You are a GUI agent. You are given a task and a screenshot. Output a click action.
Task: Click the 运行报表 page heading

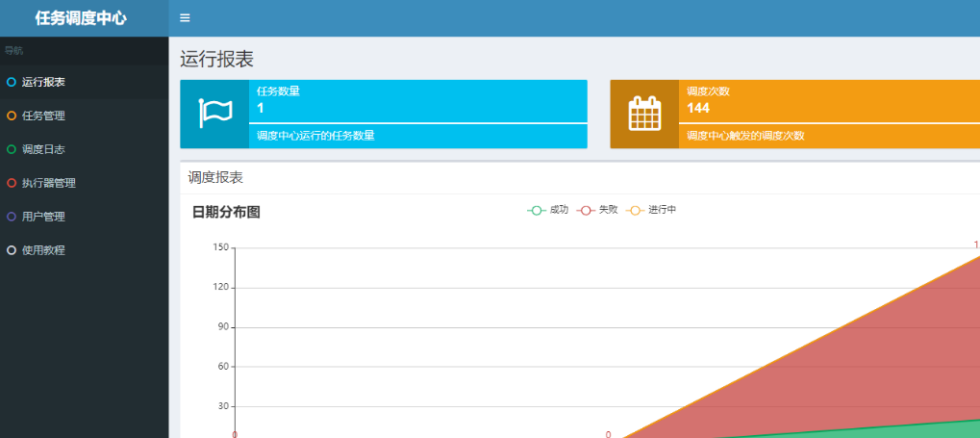(x=217, y=59)
